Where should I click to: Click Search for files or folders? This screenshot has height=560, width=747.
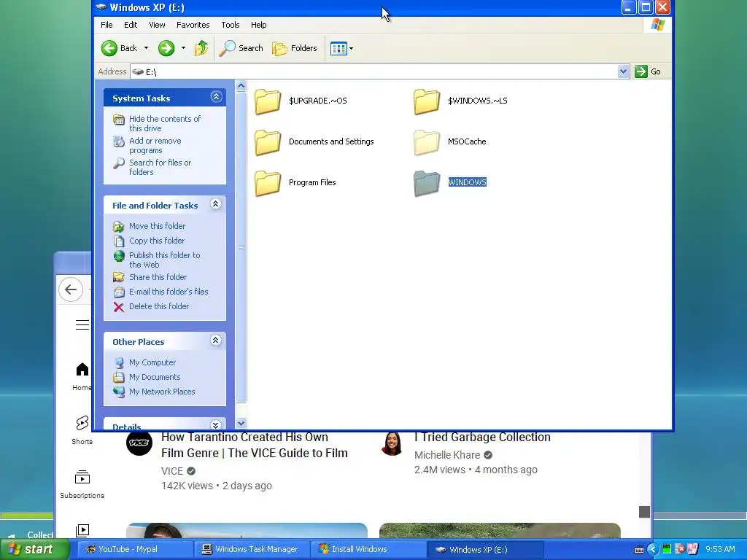coord(160,167)
